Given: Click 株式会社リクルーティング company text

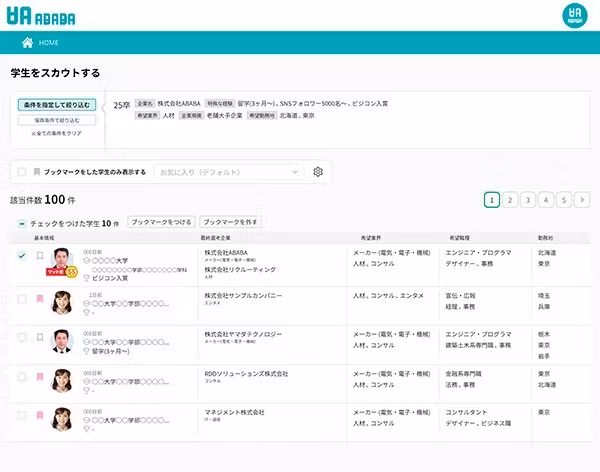Looking at the screenshot, I should click(240, 269).
